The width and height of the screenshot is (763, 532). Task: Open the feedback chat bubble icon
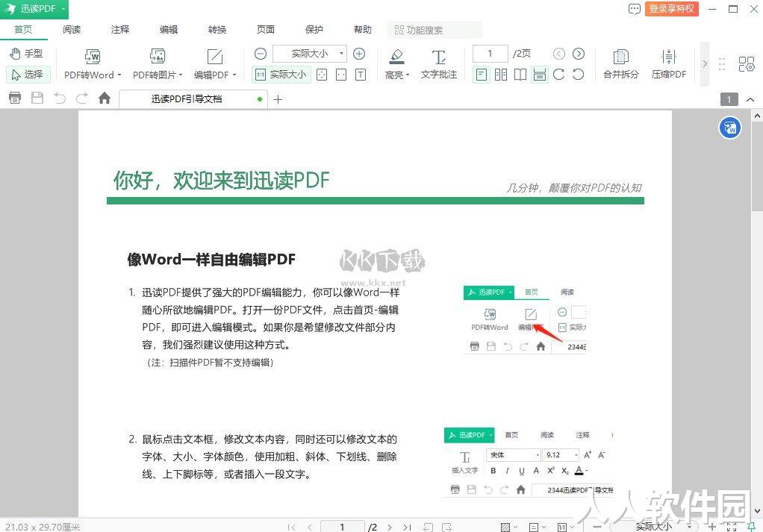pyautogui.click(x=634, y=9)
